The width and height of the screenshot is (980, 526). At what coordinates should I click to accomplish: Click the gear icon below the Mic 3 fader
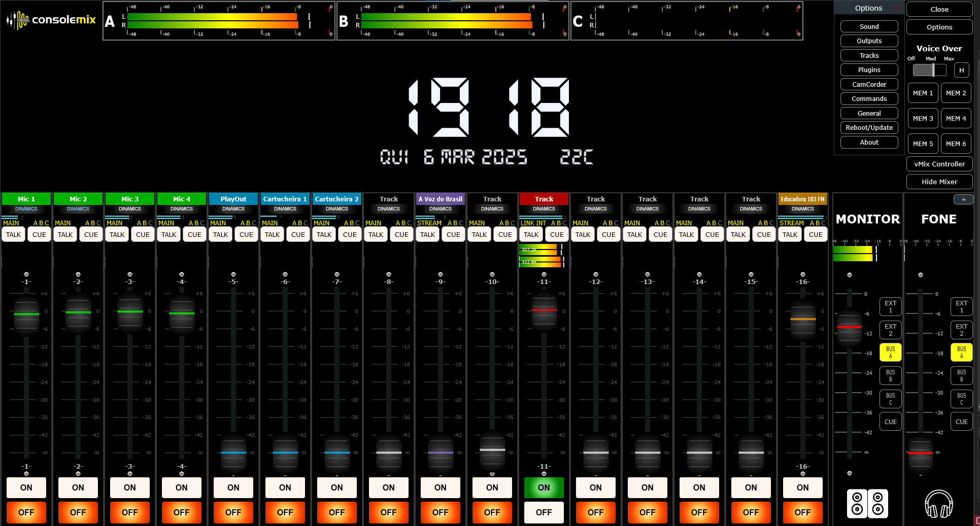130,474
